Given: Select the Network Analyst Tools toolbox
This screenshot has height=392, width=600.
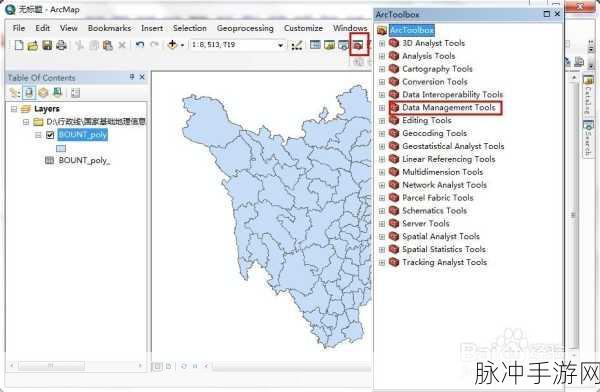Looking at the screenshot, I should pyautogui.click(x=444, y=185).
